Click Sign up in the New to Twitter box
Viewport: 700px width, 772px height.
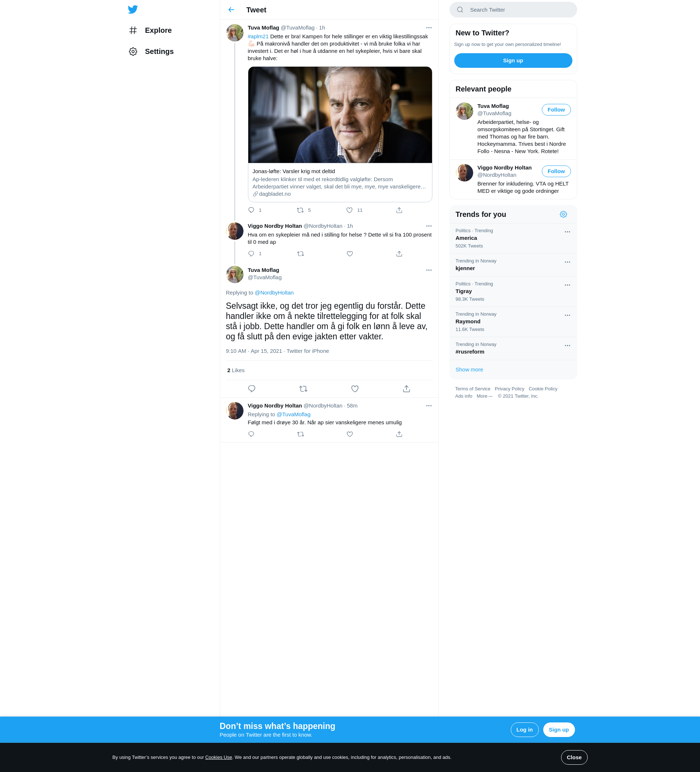(513, 61)
